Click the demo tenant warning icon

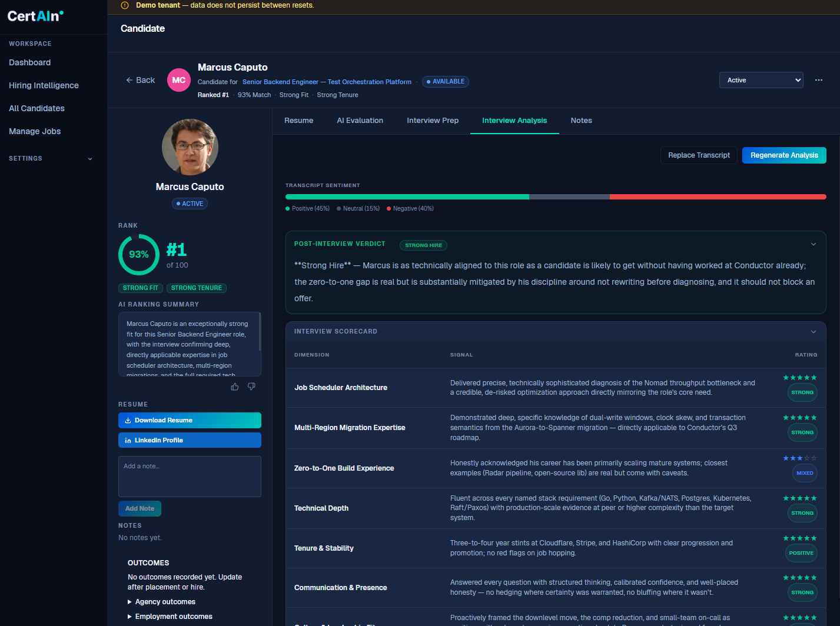124,5
